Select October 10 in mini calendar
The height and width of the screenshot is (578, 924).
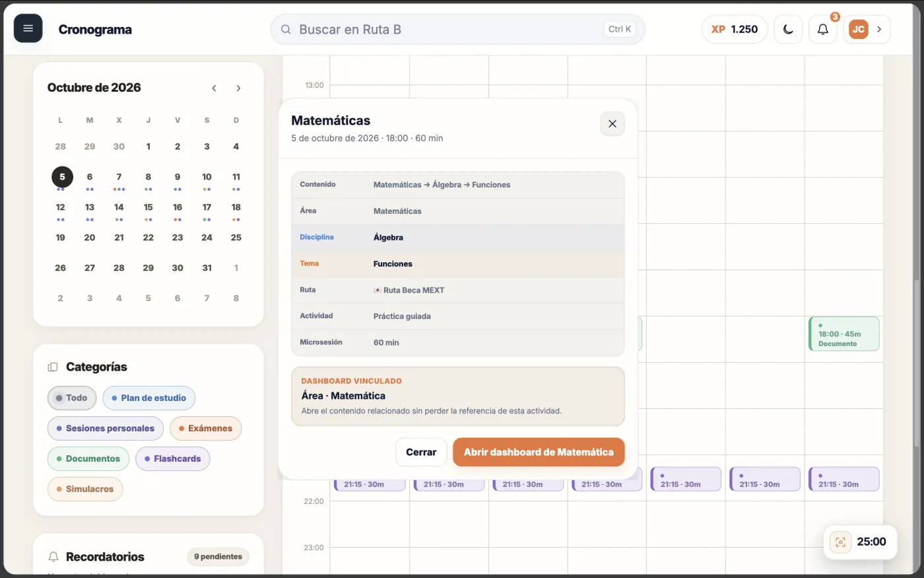point(207,177)
